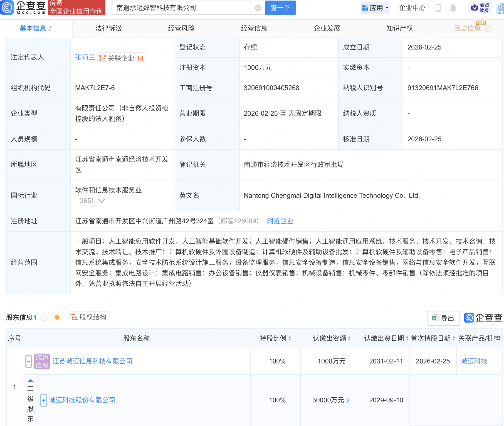Expand 诚迈科技股份有限公司 with the plus icon
This screenshot has height=426, width=504.
coord(43,400)
